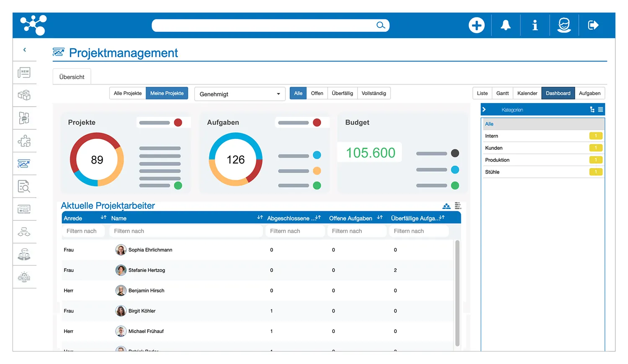Viewport: 628px width, 364px height.
Task: Open notifications bell icon
Action: click(x=506, y=26)
